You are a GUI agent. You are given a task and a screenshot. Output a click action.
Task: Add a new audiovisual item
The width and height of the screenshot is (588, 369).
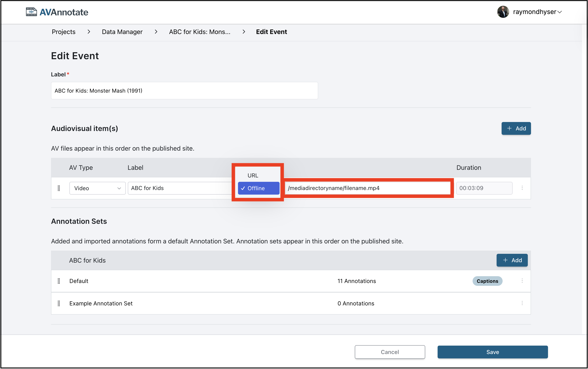click(x=516, y=128)
